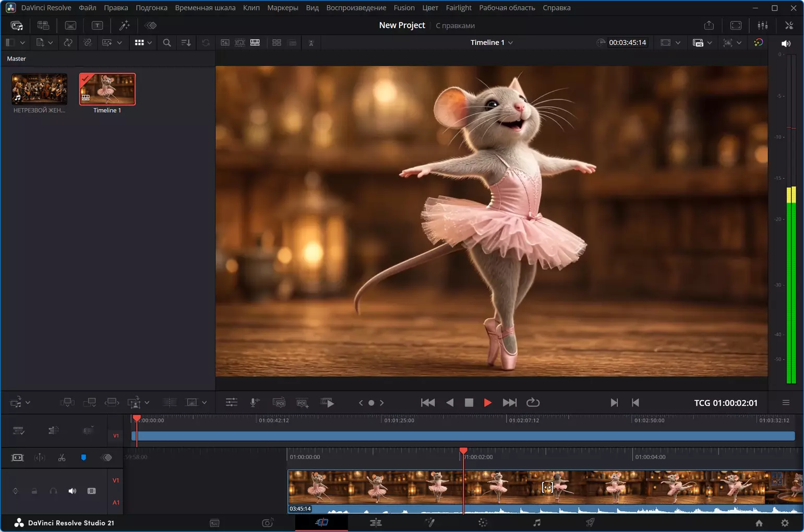The height and width of the screenshot is (532, 804).
Task: Click the Quick Export icon at top right
Action: (x=709, y=25)
